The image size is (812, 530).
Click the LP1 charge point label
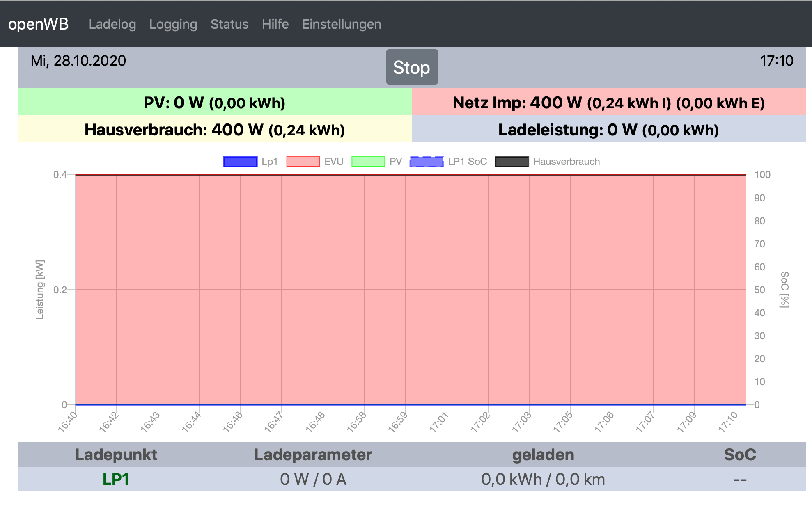[116, 479]
